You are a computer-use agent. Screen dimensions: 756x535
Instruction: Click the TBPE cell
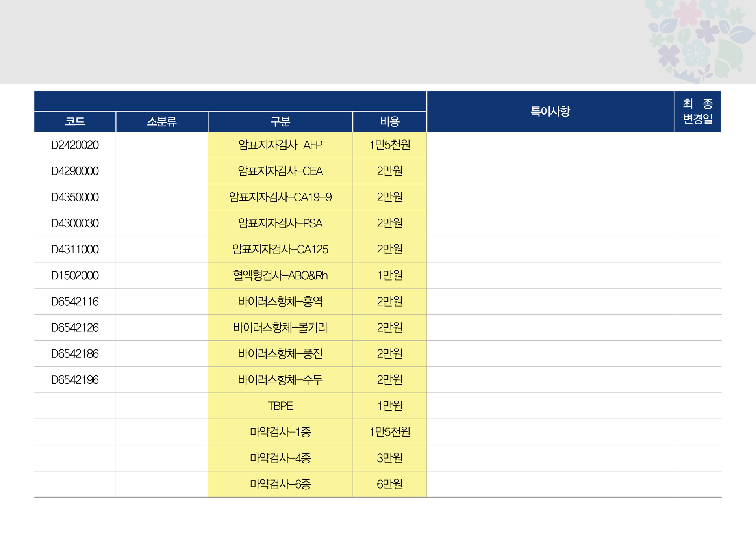click(280, 406)
